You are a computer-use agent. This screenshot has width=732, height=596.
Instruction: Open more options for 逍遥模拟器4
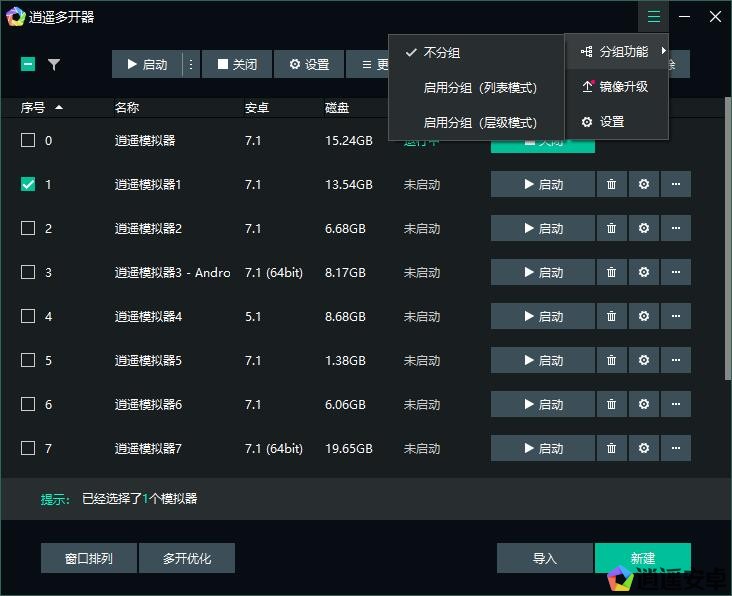point(676,317)
